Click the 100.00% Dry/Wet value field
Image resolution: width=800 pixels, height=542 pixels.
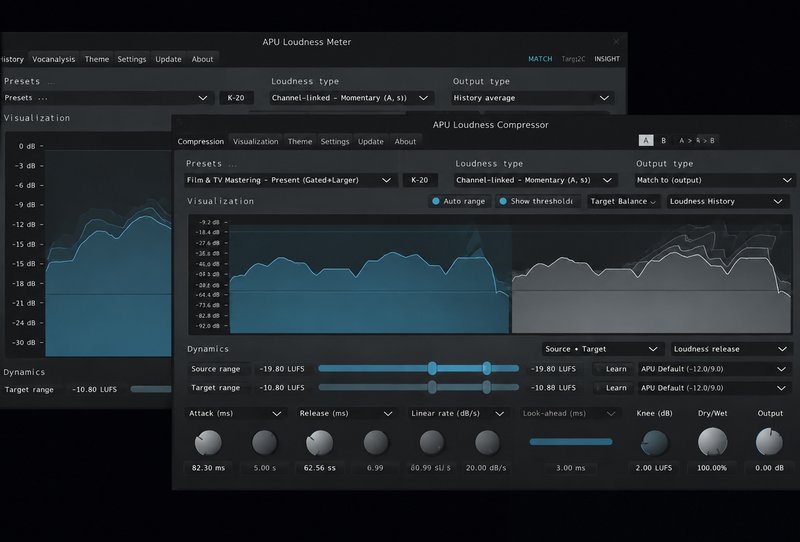click(x=712, y=468)
